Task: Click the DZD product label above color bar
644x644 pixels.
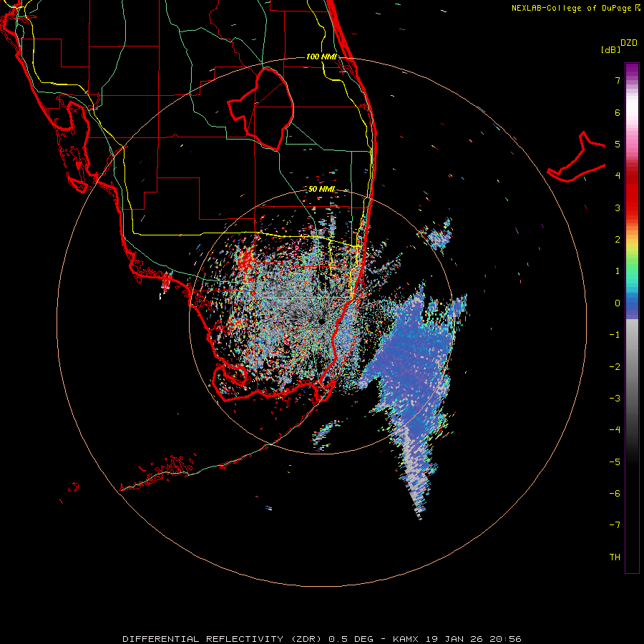Action: click(629, 43)
